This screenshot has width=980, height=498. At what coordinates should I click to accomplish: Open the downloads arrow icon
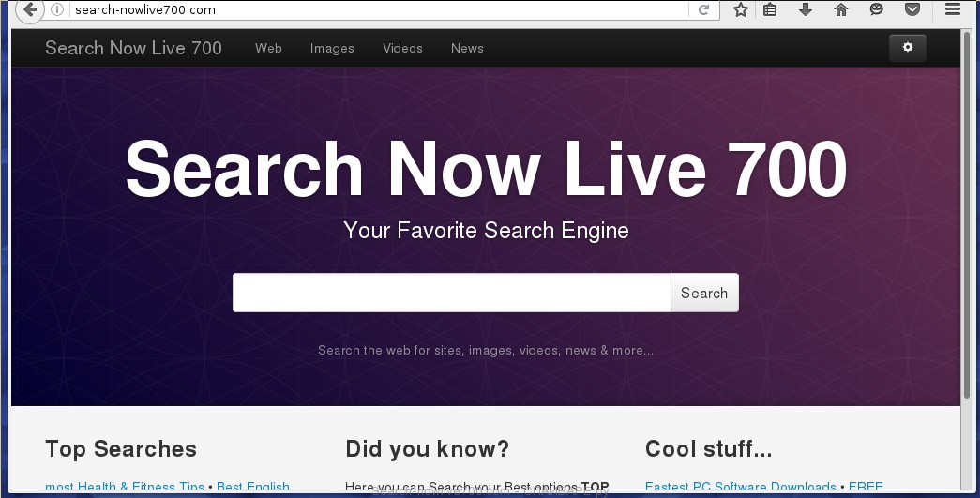pyautogui.click(x=806, y=8)
